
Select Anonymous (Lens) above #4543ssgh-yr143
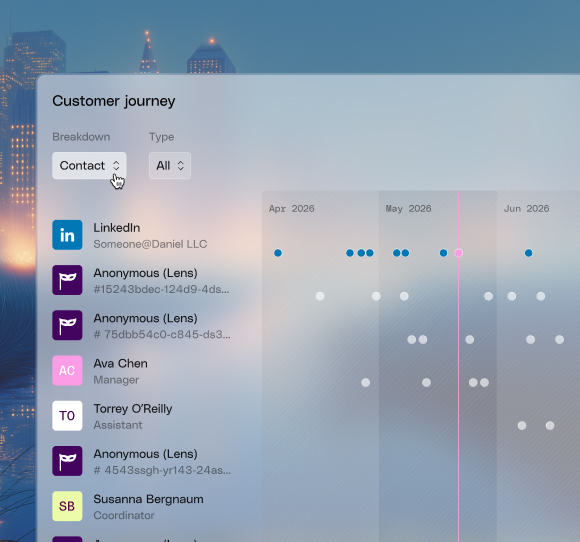coord(145,454)
